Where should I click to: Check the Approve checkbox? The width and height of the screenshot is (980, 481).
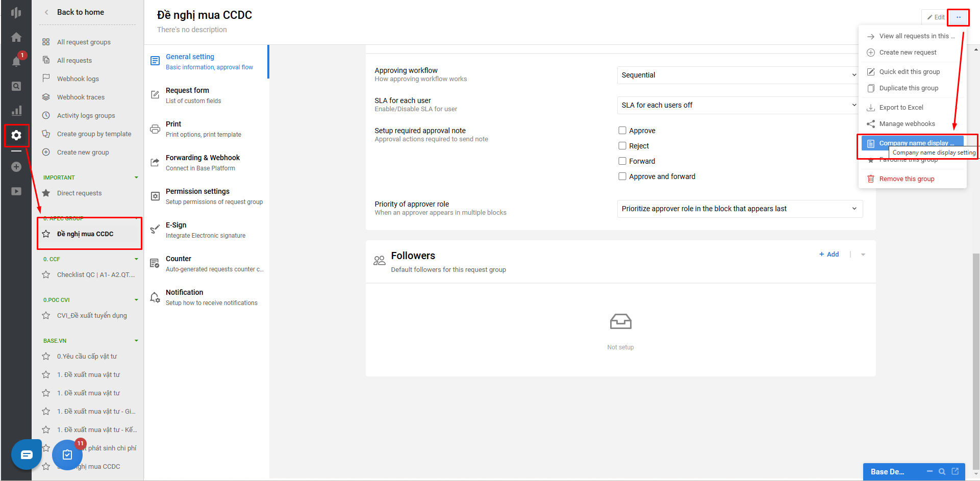pos(622,131)
